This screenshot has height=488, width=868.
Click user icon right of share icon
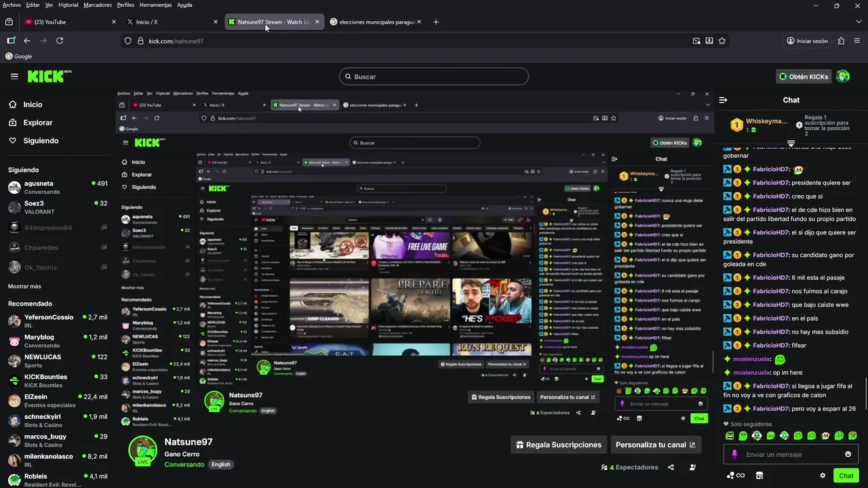coord(692,467)
